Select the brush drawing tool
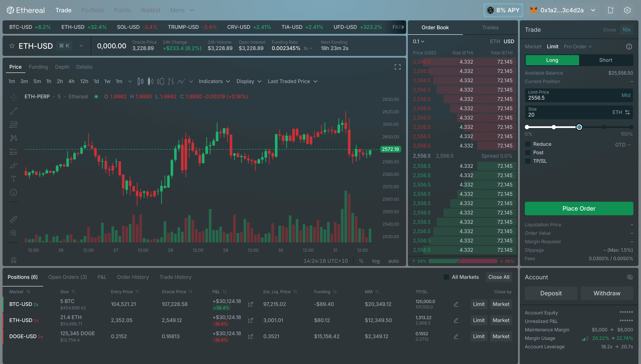Viewport: 641px width, 364px height. [x=13, y=165]
